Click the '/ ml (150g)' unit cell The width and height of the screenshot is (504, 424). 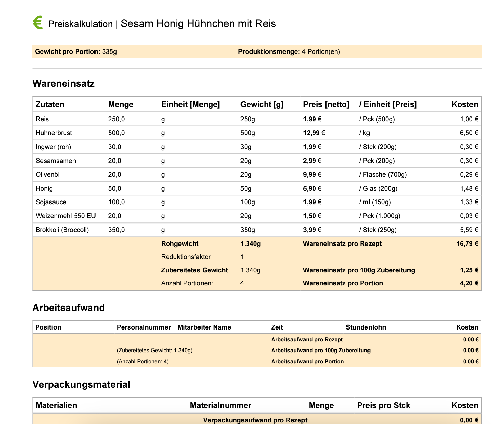375,202
